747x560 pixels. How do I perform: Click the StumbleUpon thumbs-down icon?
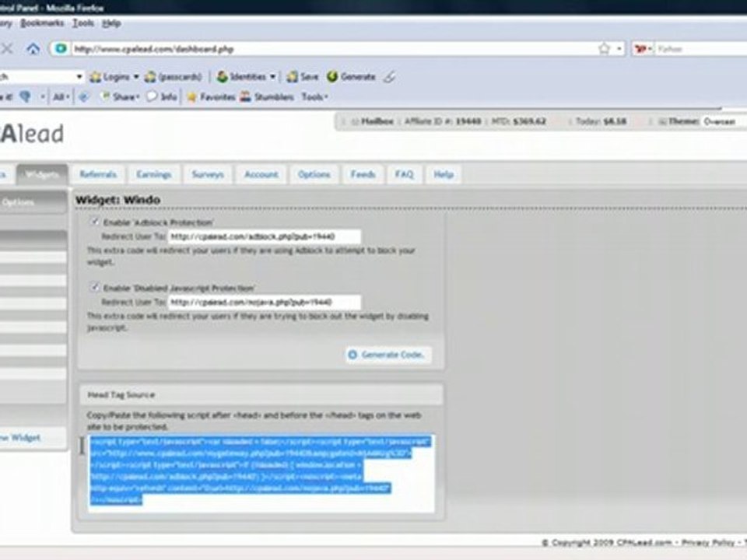pyautogui.click(x=25, y=96)
